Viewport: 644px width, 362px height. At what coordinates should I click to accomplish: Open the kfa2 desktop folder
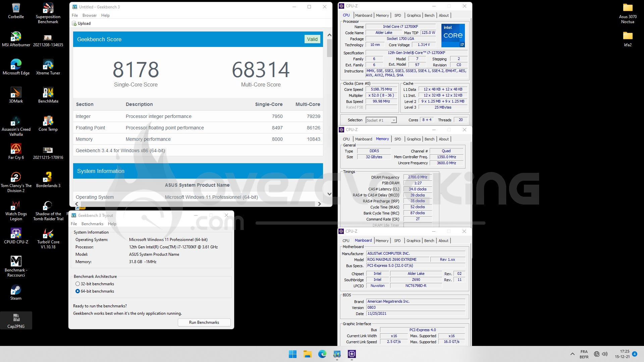[x=628, y=39]
